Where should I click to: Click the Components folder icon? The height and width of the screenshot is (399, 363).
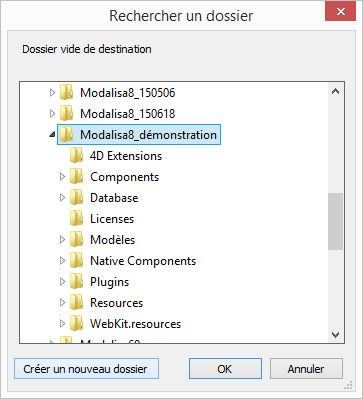pos(77,177)
